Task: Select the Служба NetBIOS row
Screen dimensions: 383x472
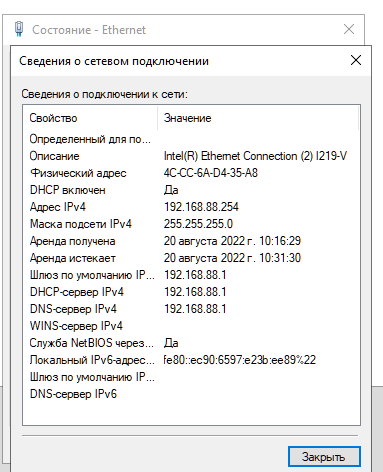Action: pyautogui.click(x=191, y=343)
